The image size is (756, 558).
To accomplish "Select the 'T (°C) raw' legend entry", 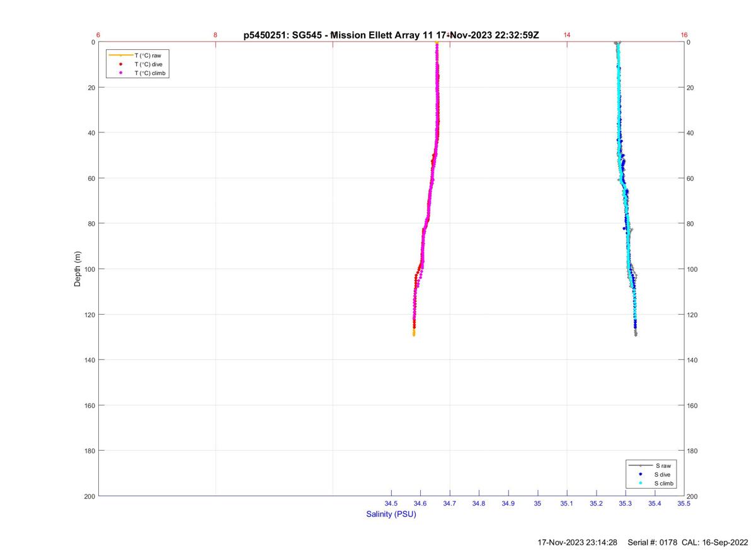I will click(136, 55).
